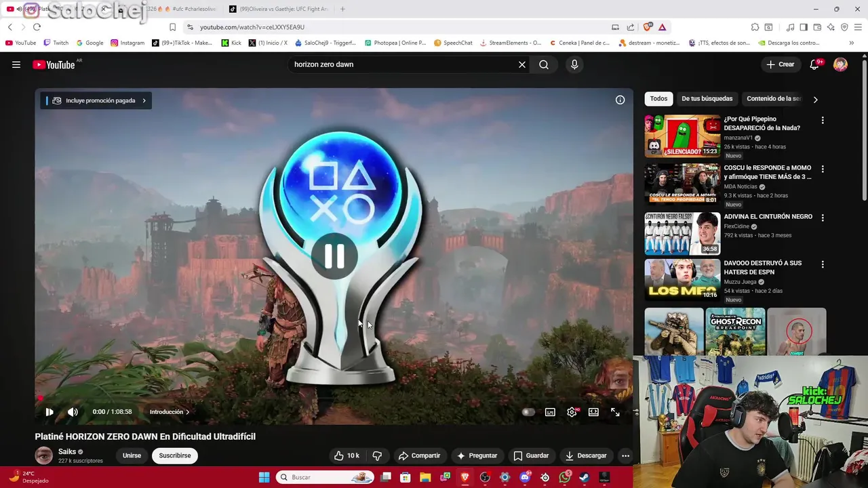Open options for the DAVOO video
This screenshot has width=868, height=488.
[823, 264]
